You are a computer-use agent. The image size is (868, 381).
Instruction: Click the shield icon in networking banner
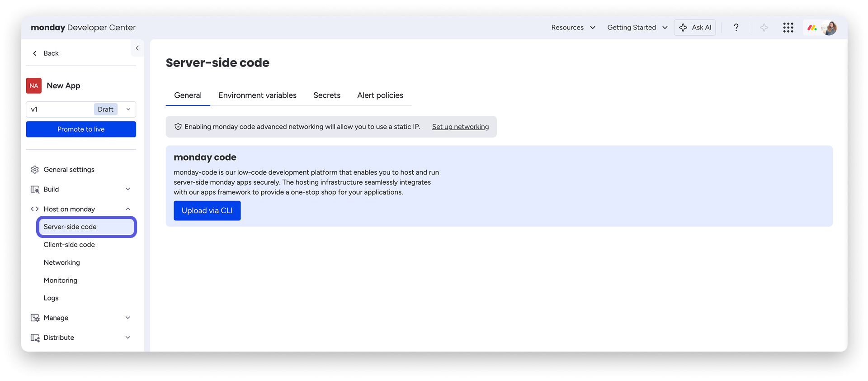(178, 127)
